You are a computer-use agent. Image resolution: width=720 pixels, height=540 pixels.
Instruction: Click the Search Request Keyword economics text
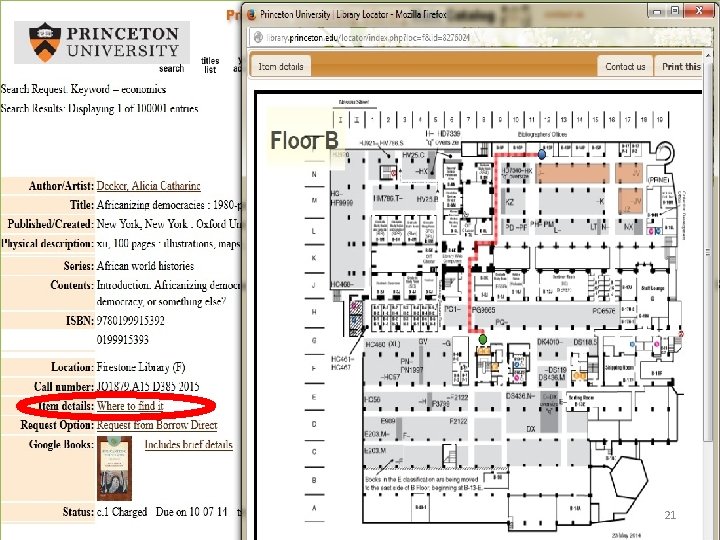tap(83, 89)
